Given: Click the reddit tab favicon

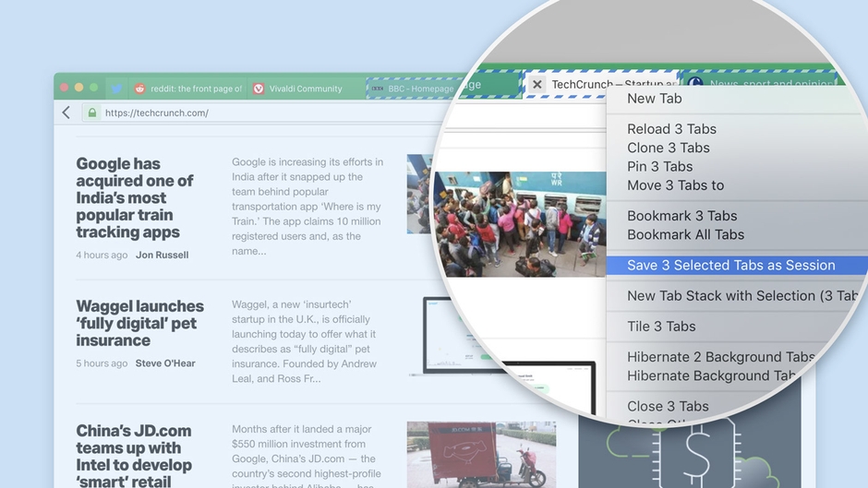Looking at the screenshot, I should pos(140,89).
